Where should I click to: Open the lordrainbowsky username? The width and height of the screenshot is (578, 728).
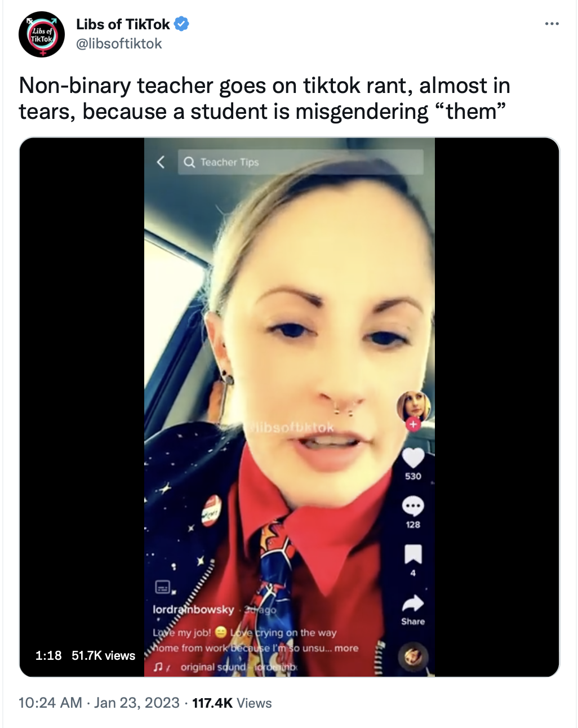pyautogui.click(x=193, y=610)
